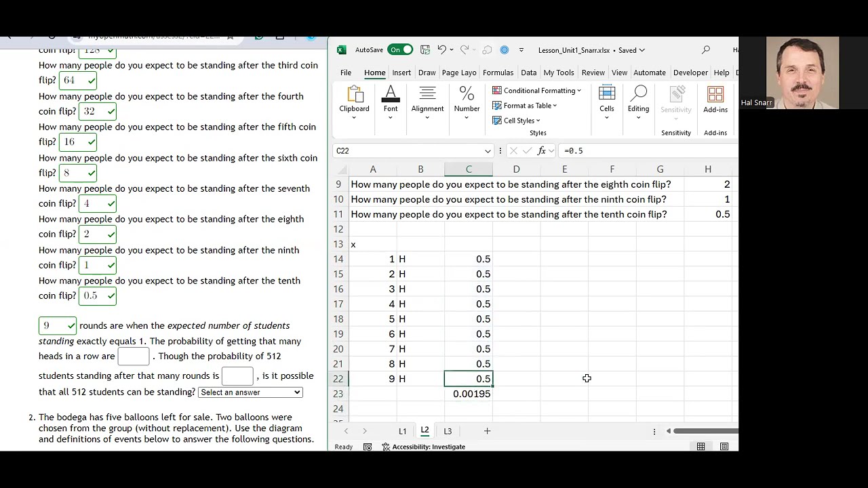Screen dimensions: 868x488
Task: Open Cell Styles gallery
Action: click(x=516, y=121)
